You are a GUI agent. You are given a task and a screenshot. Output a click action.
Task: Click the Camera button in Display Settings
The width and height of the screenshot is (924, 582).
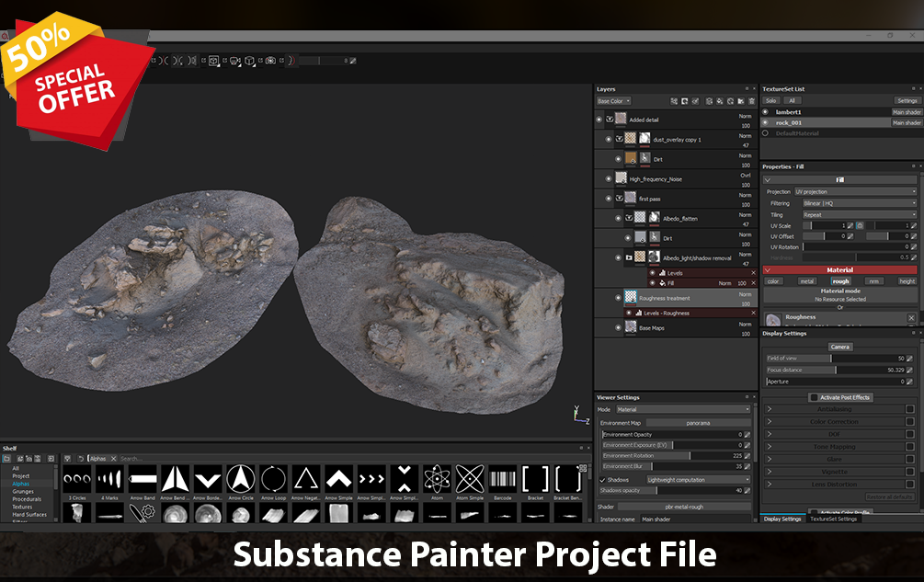click(x=839, y=347)
